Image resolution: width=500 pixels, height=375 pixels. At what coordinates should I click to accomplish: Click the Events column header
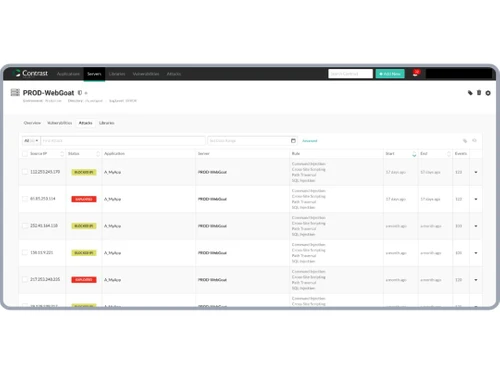[x=461, y=154]
